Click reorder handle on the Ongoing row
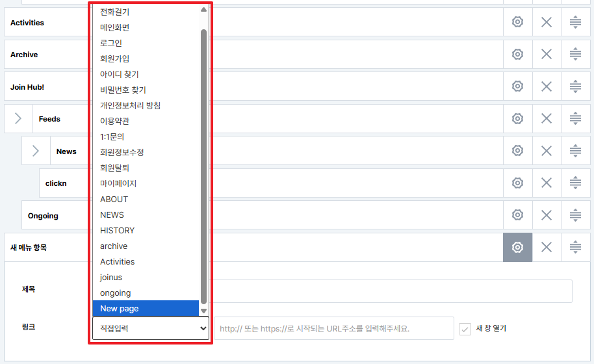 (x=575, y=215)
